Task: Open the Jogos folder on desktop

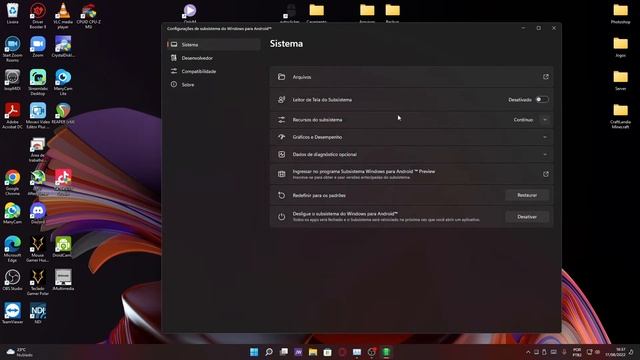Action: point(620,47)
